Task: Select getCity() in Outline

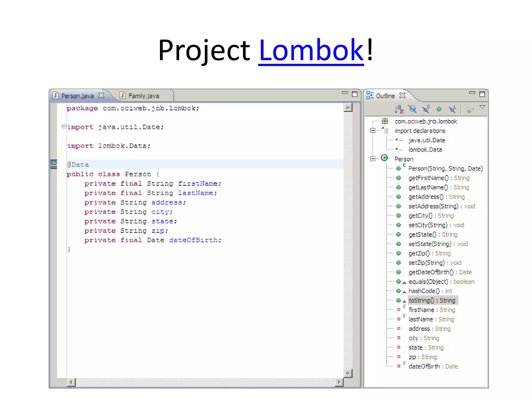Action: point(431,216)
